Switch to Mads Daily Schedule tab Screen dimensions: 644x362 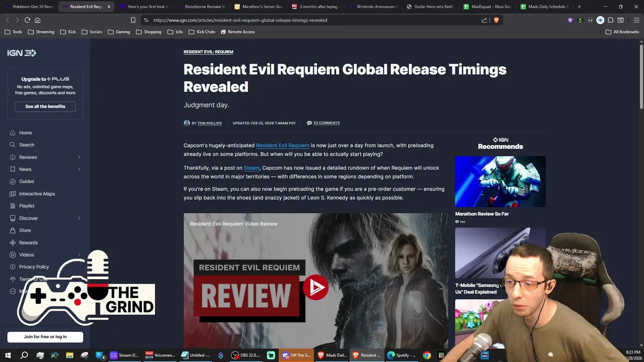pos(545,7)
